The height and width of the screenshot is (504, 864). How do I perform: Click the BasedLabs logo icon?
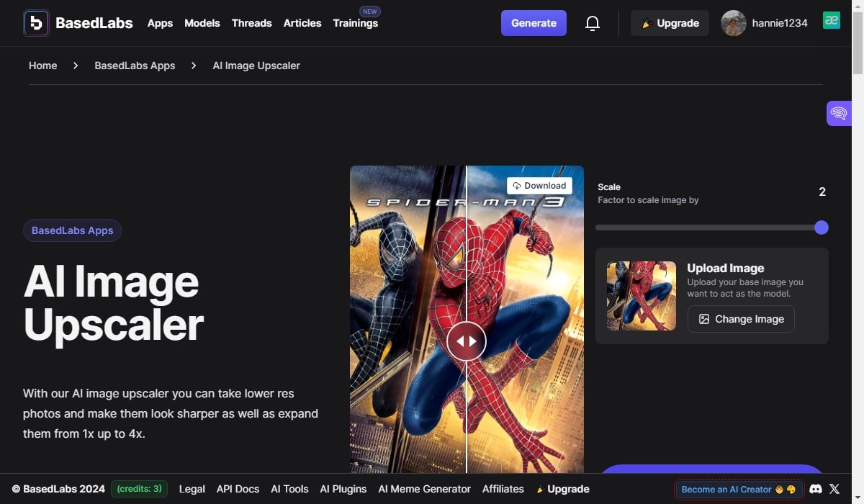[x=36, y=23]
